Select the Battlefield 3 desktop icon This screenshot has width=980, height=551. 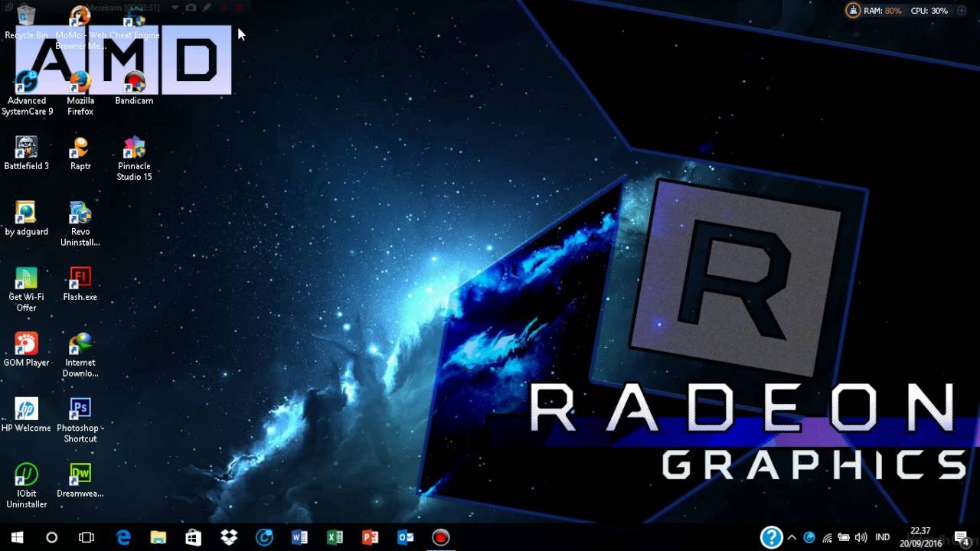[27, 153]
